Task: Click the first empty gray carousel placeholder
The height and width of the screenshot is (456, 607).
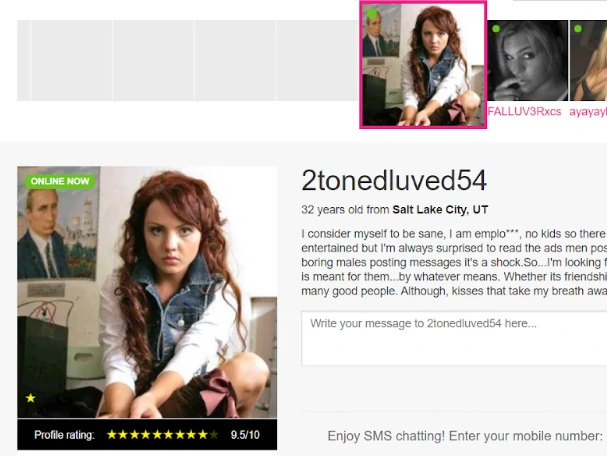Action: coord(24,61)
